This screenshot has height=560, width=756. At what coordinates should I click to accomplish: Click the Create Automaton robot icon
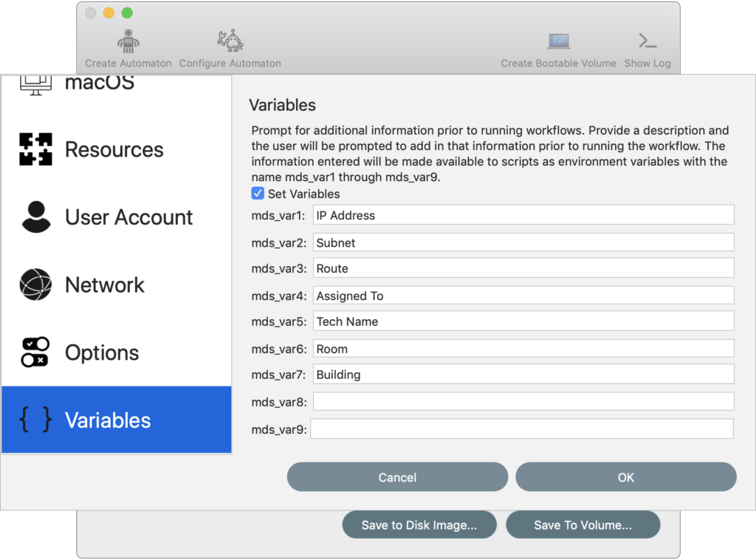pos(128,41)
